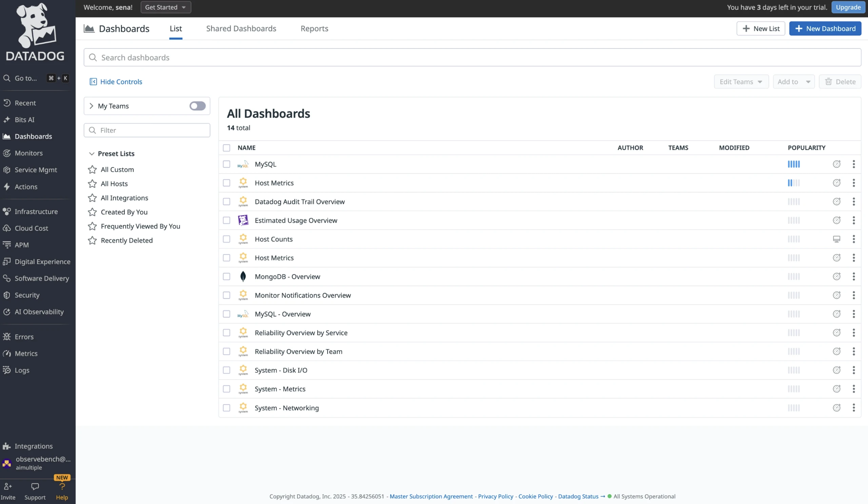Focus the Search dashboards field
Screen dimensions: 868x504
472,57
